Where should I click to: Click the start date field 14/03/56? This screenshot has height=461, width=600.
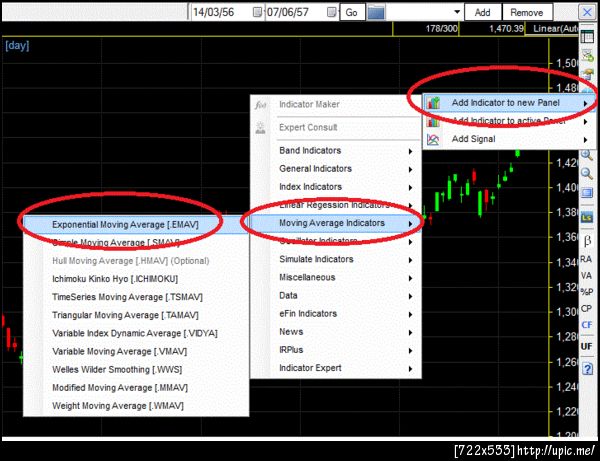222,12
